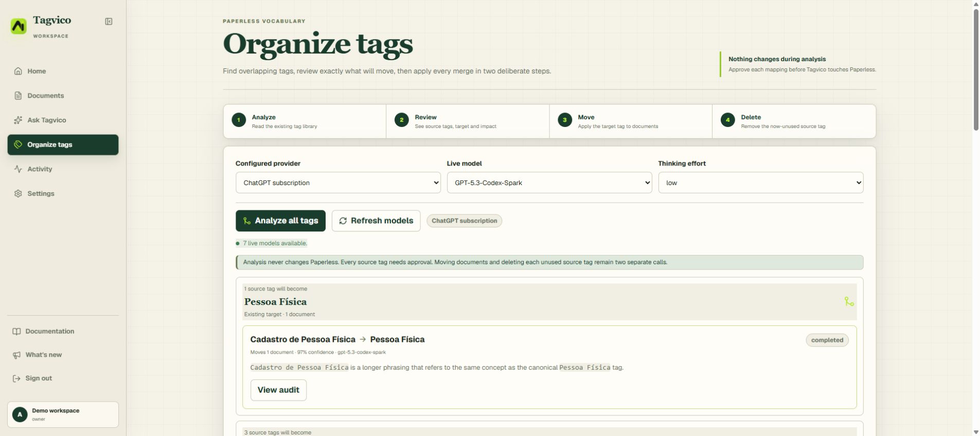The image size is (980, 436).
Task: Click the Settings gear icon
Action: [x=18, y=193]
